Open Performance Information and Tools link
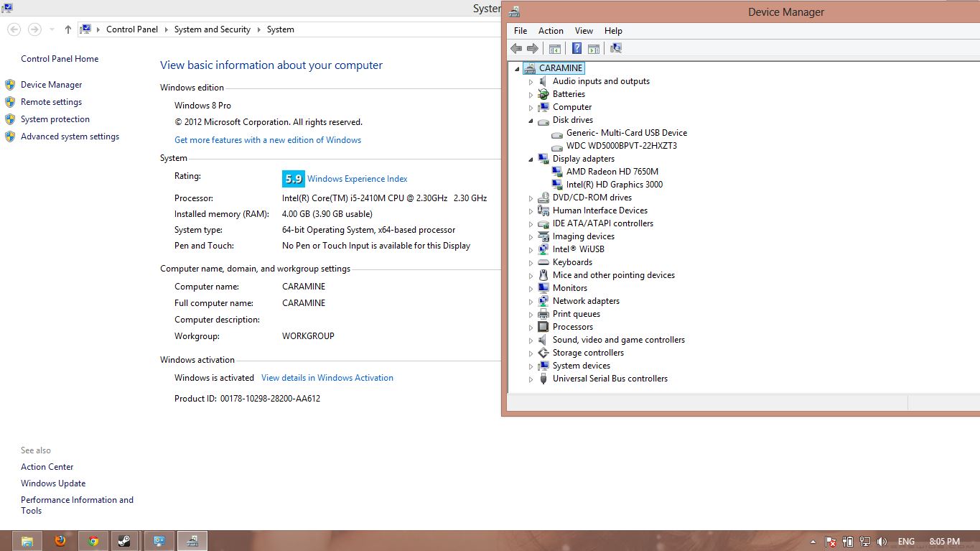980x551 pixels. point(78,505)
